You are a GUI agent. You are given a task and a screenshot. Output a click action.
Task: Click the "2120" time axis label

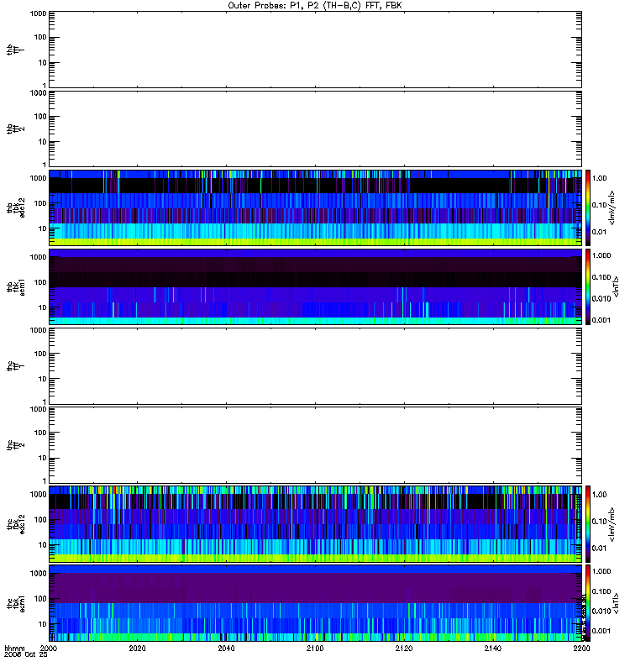point(404,648)
